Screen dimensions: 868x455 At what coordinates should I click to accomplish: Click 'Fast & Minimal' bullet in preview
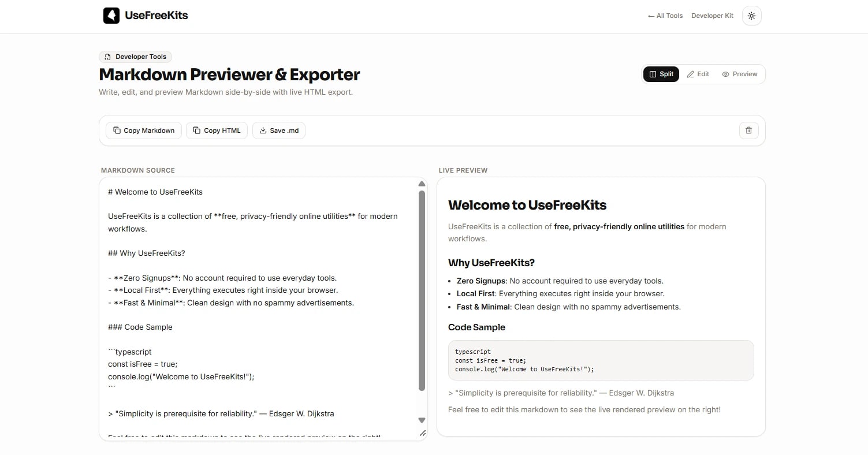click(569, 307)
